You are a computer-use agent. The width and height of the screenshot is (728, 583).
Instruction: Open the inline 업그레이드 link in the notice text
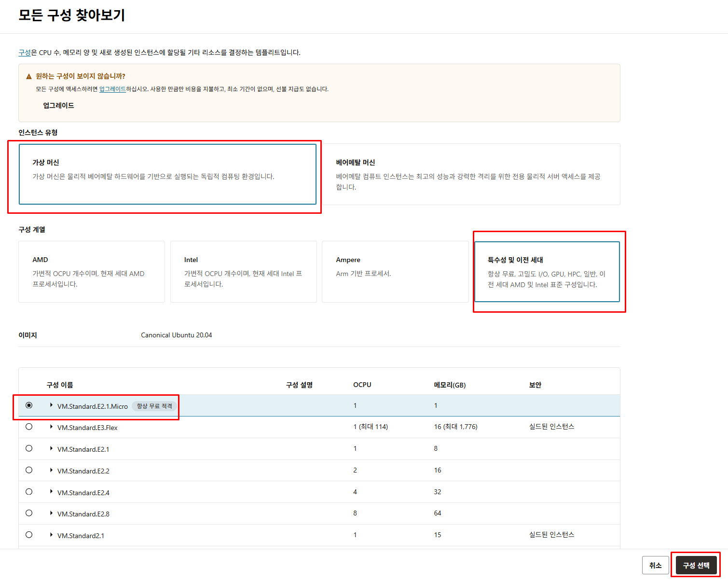point(112,89)
